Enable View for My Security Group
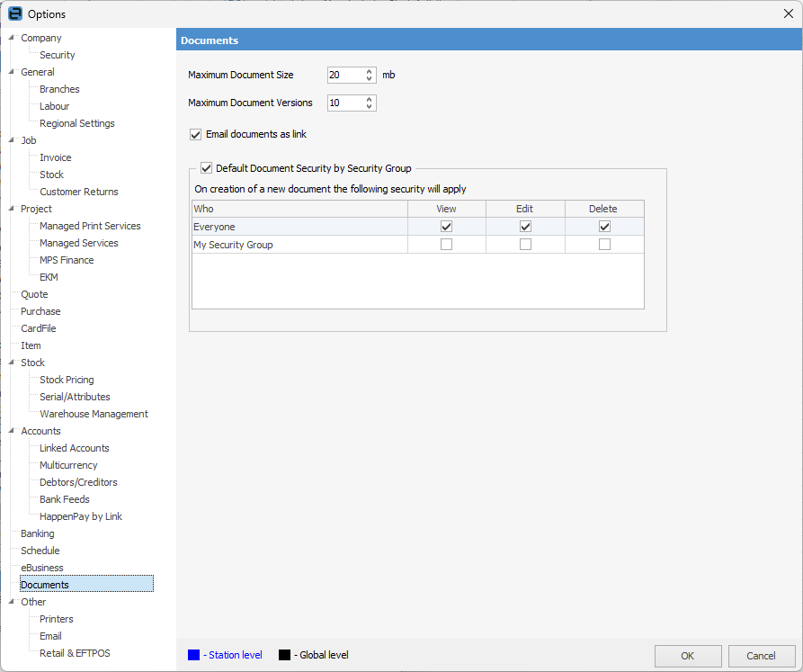Image resolution: width=803 pixels, height=672 pixels. 446,245
